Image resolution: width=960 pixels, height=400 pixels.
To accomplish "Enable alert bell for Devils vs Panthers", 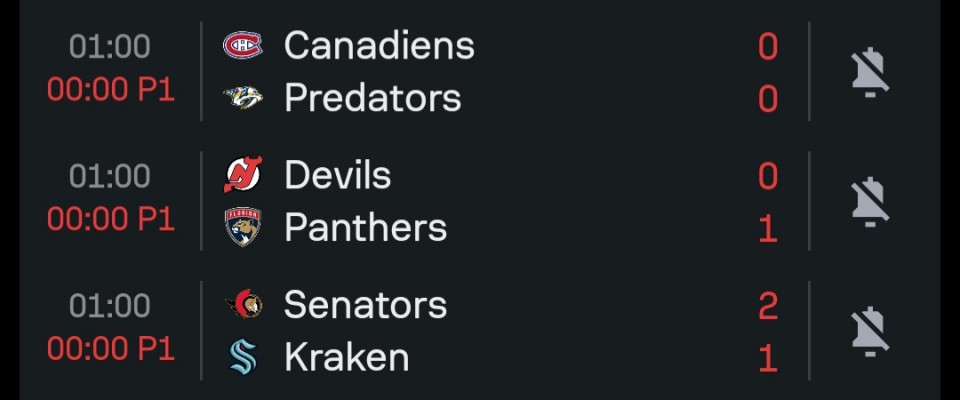I will tap(870, 201).
